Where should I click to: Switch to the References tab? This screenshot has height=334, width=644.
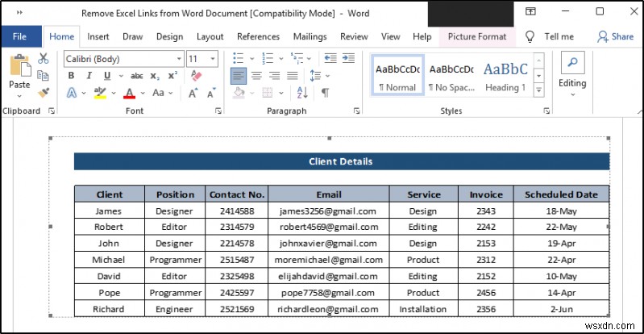pyautogui.click(x=259, y=36)
